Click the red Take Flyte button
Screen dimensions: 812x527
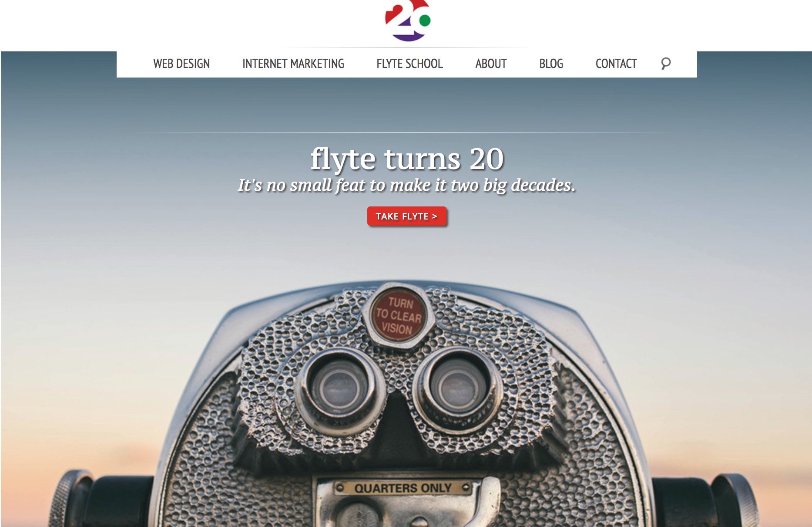pos(406,216)
